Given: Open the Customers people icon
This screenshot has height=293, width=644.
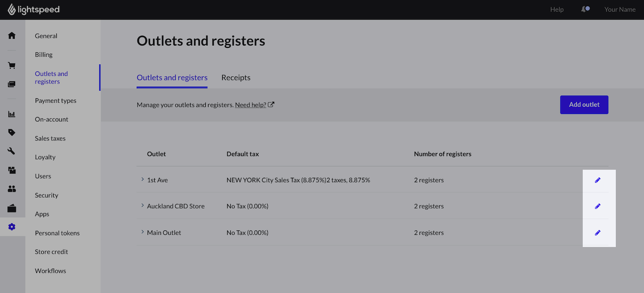Looking at the screenshot, I should pyautogui.click(x=12, y=189).
